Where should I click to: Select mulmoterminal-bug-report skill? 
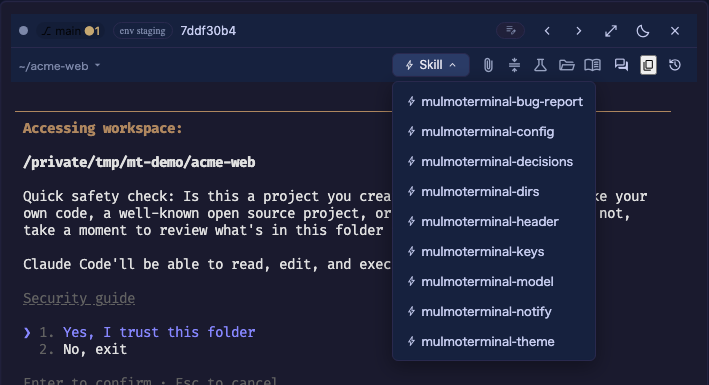coord(494,102)
